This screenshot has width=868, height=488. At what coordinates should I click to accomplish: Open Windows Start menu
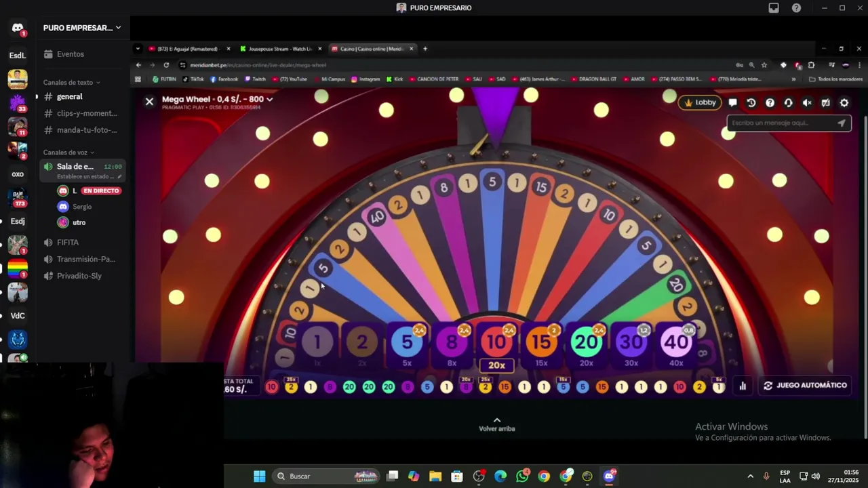click(259, 476)
